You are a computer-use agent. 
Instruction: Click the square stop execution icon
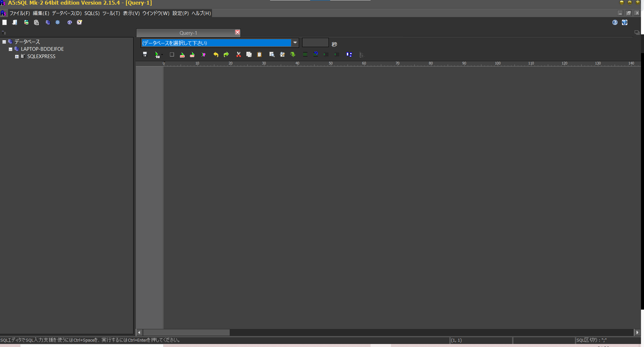tap(172, 54)
